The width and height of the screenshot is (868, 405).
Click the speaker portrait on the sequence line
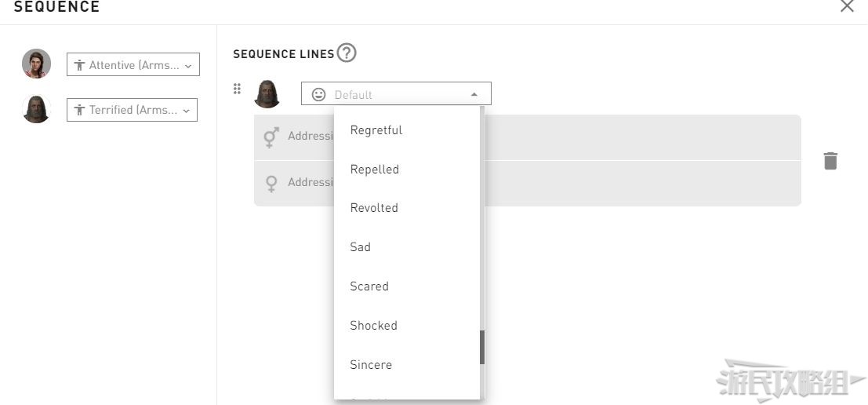coord(267,93)
